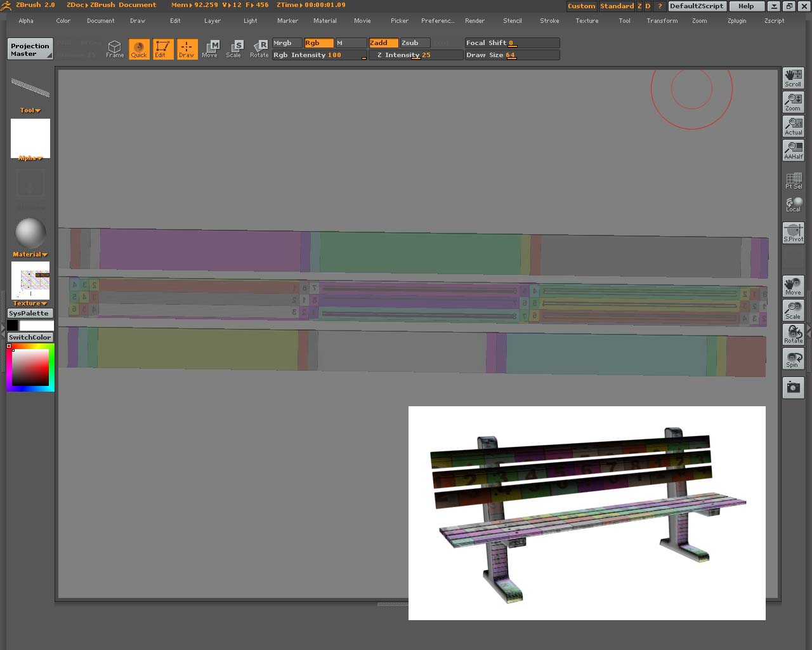
Task: Expand the Texture palette menu
Action: tap(29, 303)
